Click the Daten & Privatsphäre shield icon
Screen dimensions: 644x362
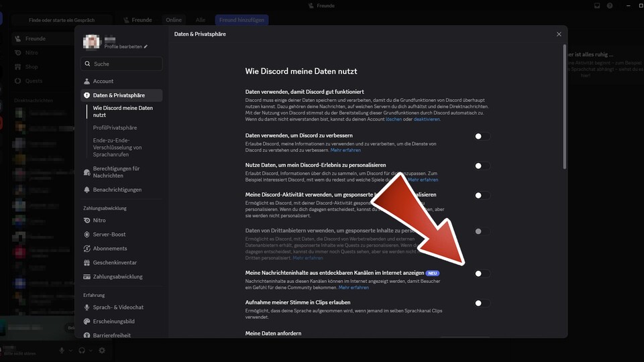coord(87,95)
